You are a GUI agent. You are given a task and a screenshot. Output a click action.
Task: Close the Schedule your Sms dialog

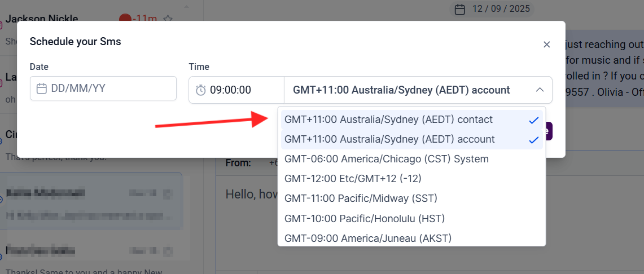(x=546, y=45)
